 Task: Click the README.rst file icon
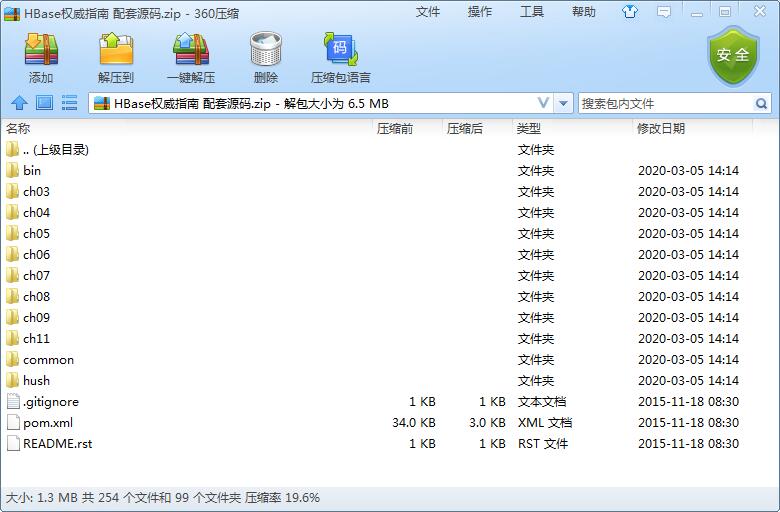click(x=13, y=443)
